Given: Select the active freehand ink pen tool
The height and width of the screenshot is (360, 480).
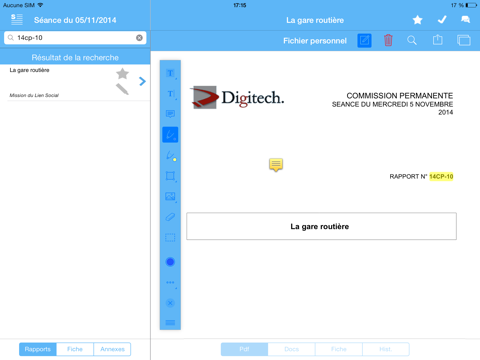Looking at the screenshot, I should (170, 135).
